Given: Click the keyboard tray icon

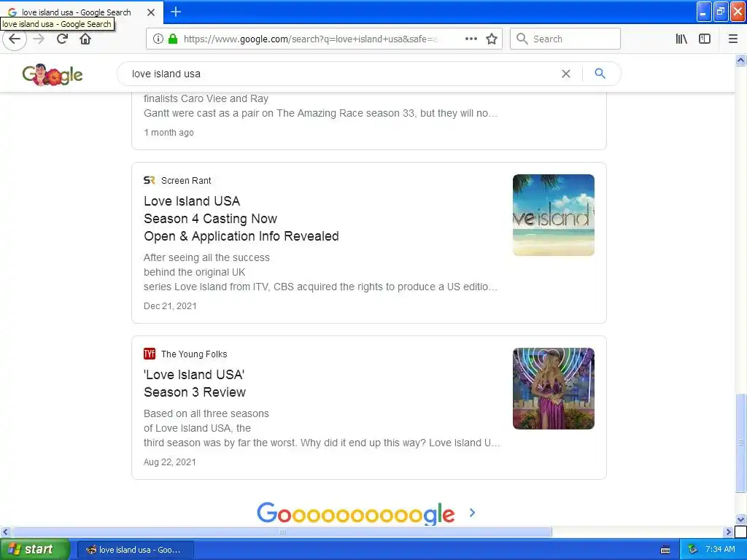Looking at the screenshot, I should point(665,550).
